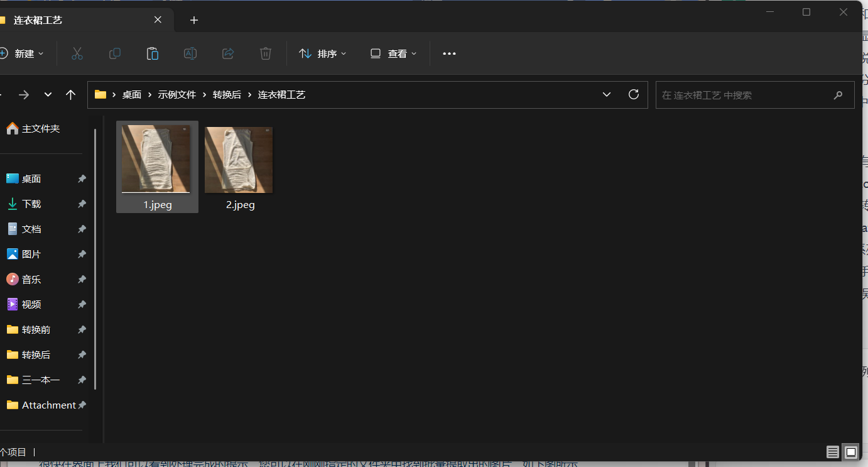Click the Paste icon
The image size is (868, 467).
click(152, 53)
